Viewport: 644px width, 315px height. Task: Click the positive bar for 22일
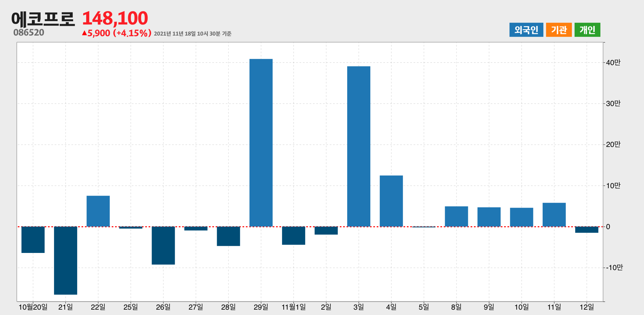pyautogui.click(x=98, y=211)
